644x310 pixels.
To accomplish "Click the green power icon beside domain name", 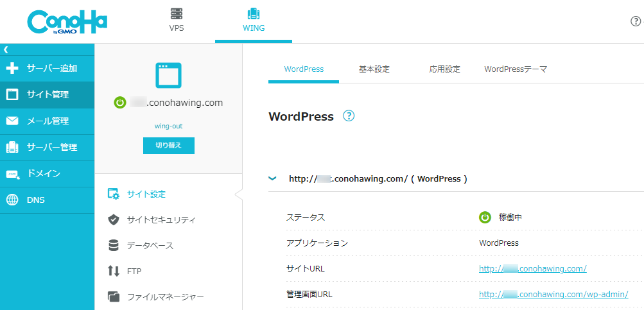I will point(119,103).
